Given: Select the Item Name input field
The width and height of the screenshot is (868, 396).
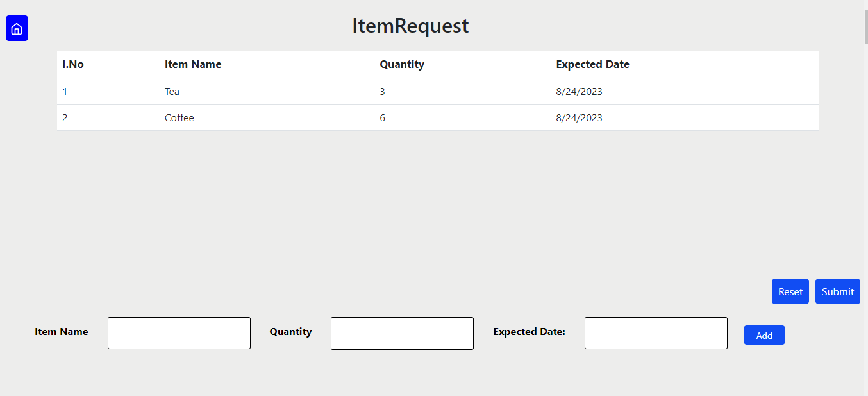Looking at the screenshot, I should 179,332.
